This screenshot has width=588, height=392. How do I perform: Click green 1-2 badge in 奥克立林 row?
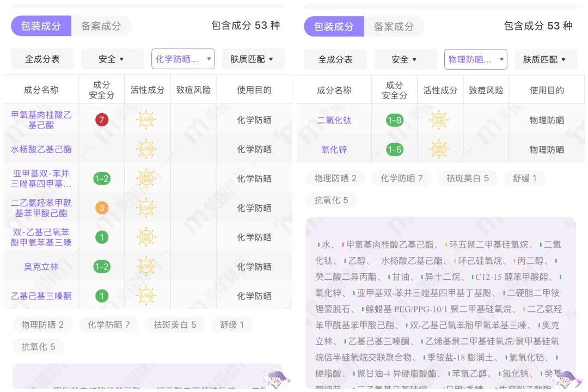click(x=102, y=267)
